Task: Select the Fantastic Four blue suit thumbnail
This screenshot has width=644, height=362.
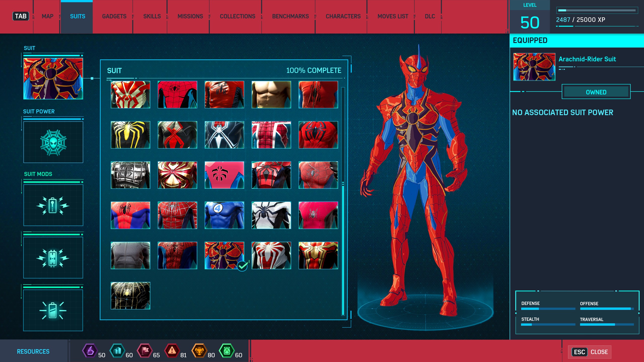Action: pos(224,215)
